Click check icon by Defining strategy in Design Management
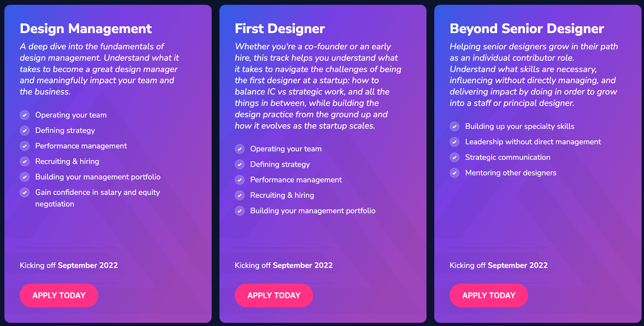Viewport: 644px width, 326px height. pyautogui.click(x=25, y=131)
